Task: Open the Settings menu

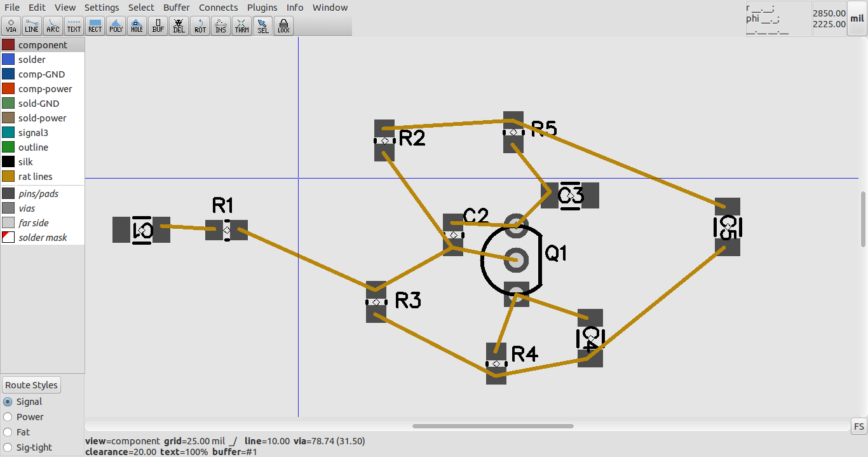Action: 102,8
